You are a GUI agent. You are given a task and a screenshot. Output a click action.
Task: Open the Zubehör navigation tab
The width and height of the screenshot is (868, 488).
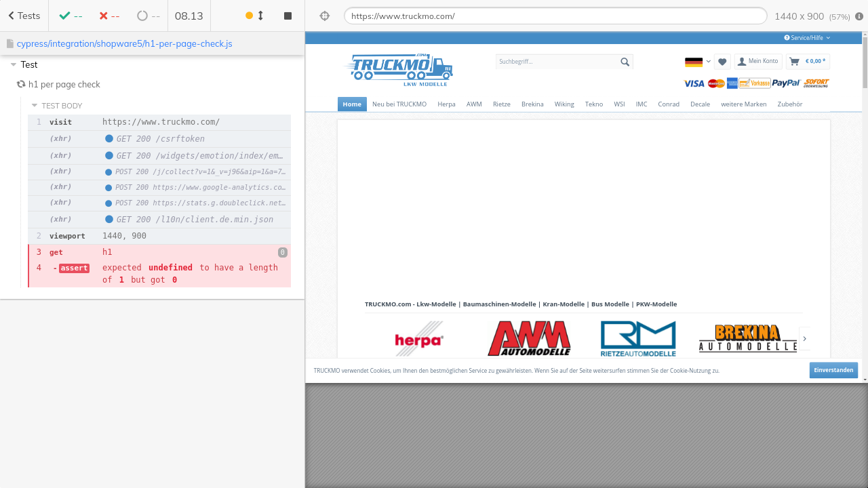coord(789,104)
